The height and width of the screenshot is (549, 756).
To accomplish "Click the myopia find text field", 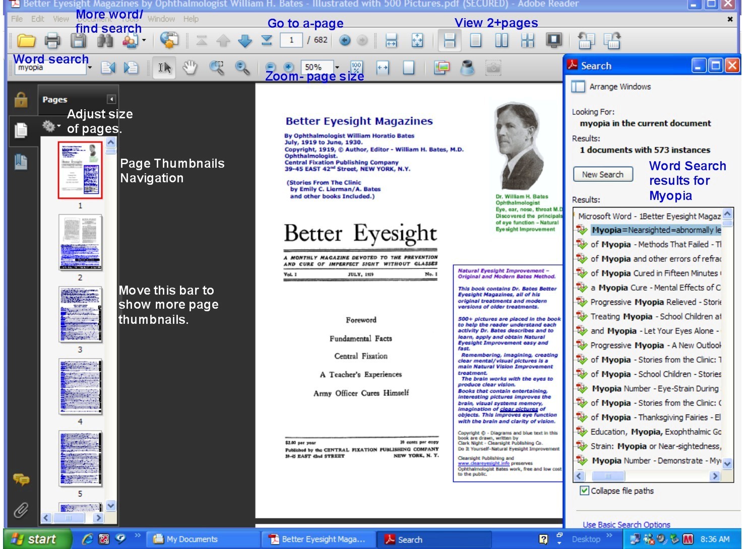I will tap(50, 67).
